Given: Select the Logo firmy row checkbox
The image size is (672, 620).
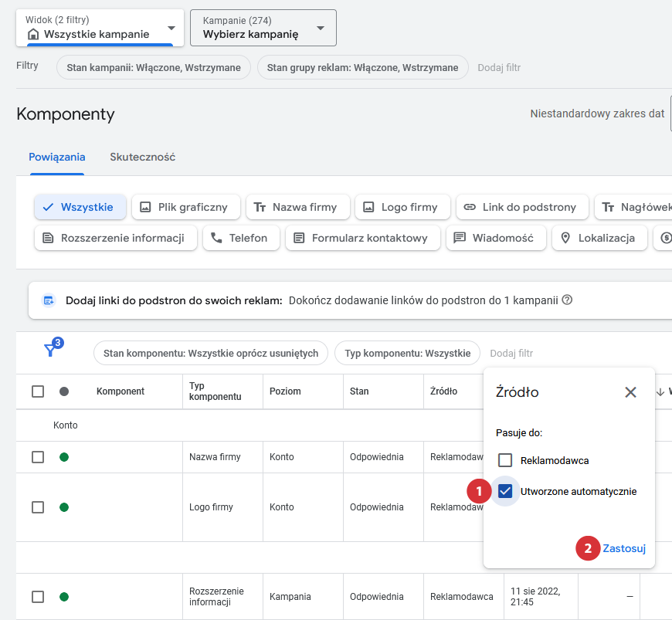Looking at the screenshot, I should [38, 507].
